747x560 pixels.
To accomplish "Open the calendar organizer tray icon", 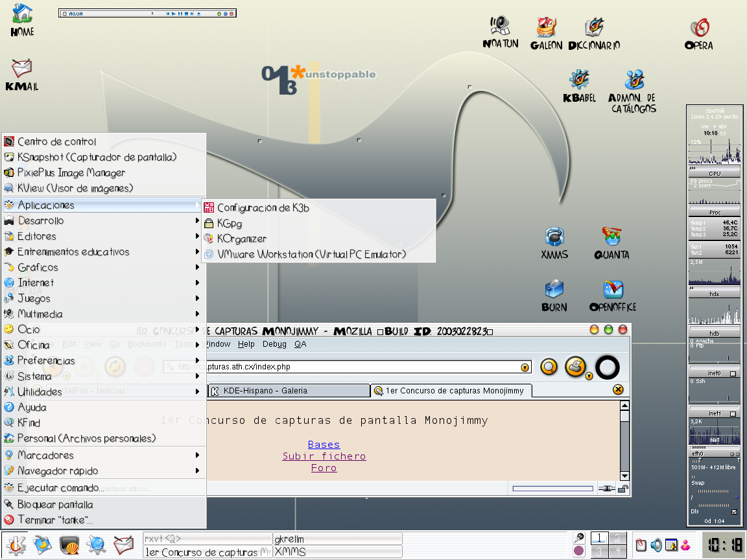I will point(671,544).
